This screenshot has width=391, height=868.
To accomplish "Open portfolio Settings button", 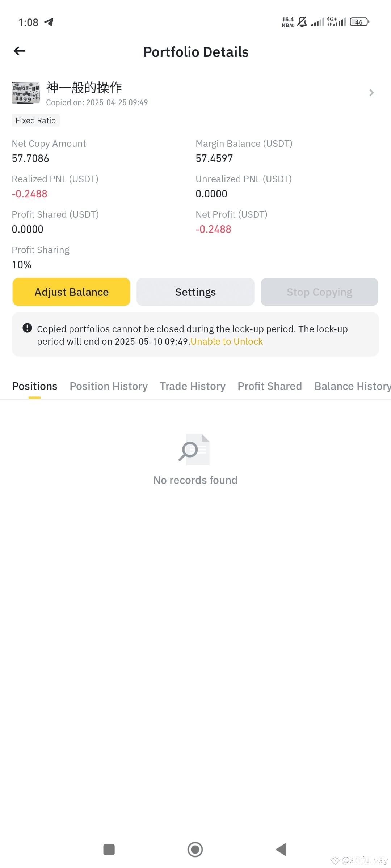I will click(x=195, y=292).
